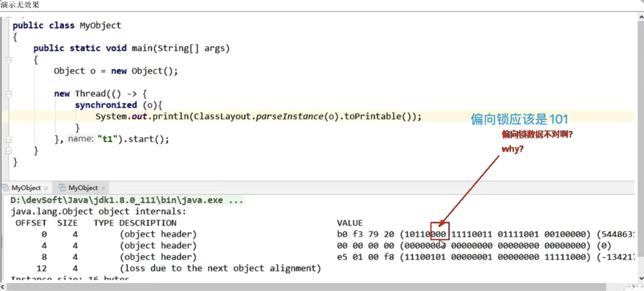Click the horizontal scrollbar track at bottom

[306, 287]
